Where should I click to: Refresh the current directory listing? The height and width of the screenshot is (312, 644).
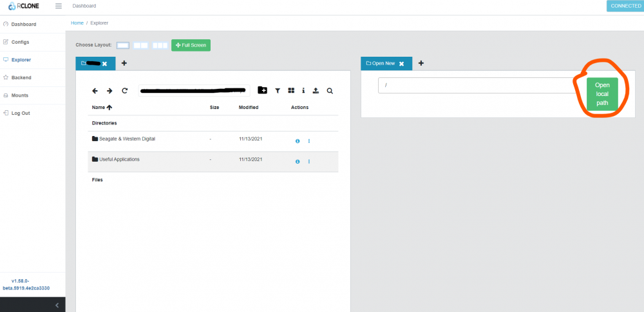(x=125, y=91)
